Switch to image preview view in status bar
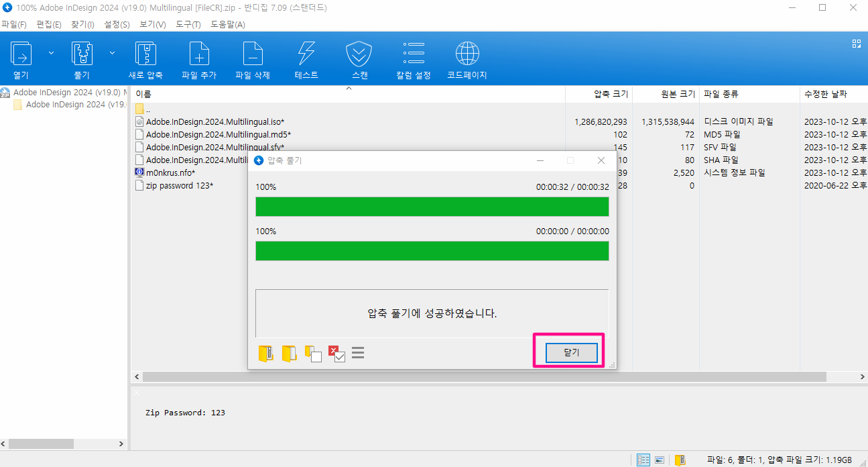Screen dimensions: 868x467 (660, 460)
